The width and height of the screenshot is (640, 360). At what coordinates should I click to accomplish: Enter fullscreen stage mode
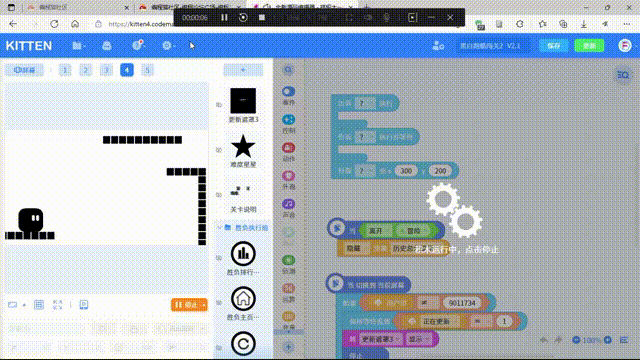click(58, 304)
